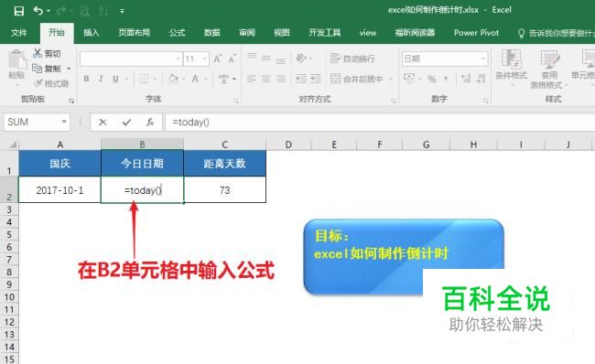Open the cell borders button
Screen dimensions: 595x364
[x=144, y=79]
